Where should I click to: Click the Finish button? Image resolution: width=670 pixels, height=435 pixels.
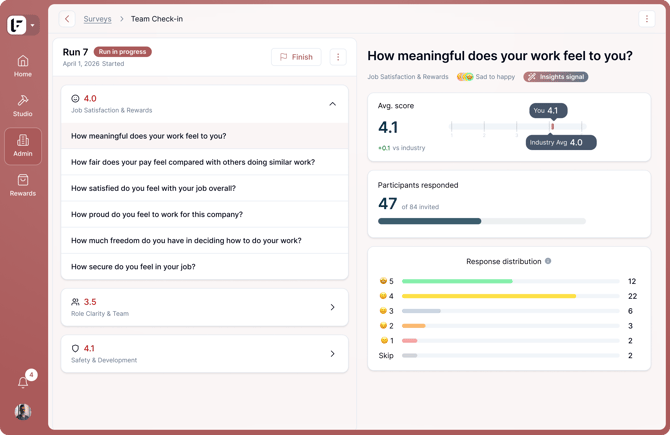point(296,57)
